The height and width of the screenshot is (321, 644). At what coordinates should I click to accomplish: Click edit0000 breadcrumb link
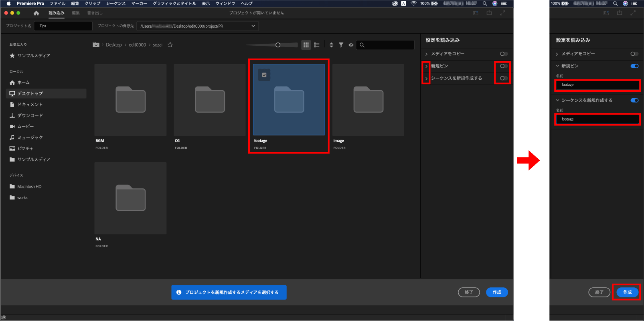(137, 45)
